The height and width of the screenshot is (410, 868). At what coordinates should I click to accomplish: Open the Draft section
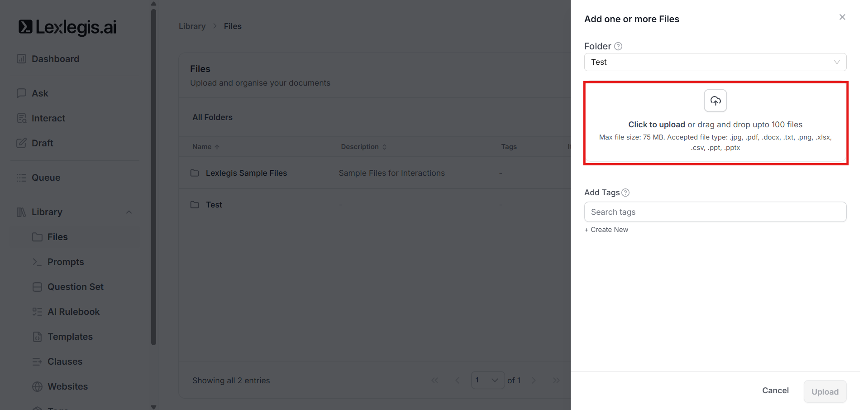[42, 143]
